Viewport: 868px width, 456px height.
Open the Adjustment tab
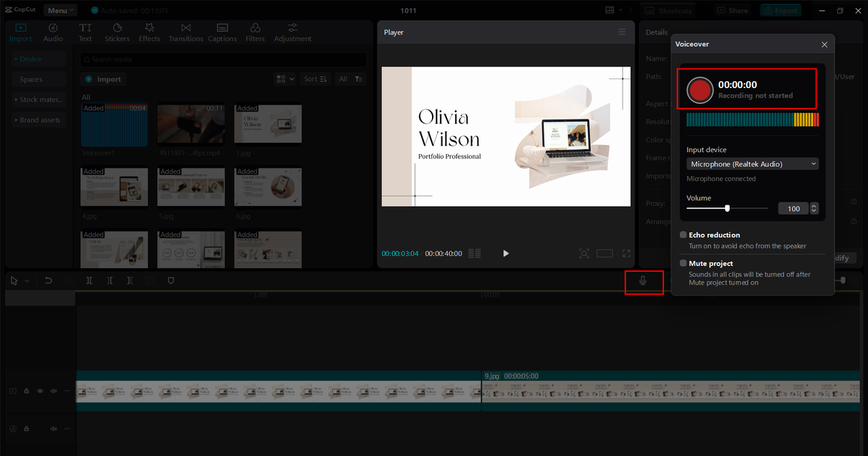coord(292,33)
